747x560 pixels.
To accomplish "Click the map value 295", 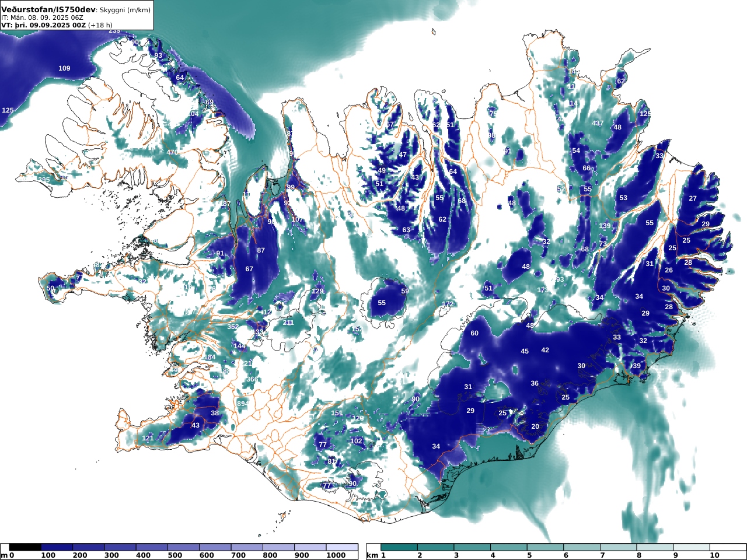I will tap(44, 180).
